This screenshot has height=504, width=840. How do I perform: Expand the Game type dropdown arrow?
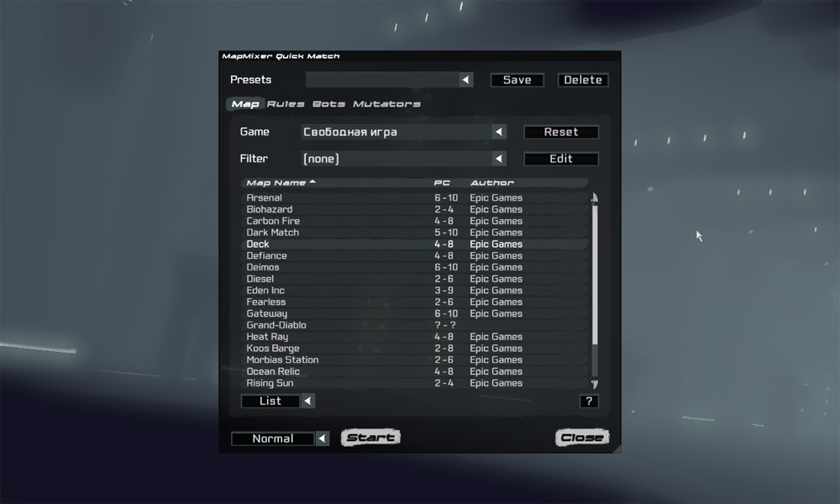tap(499, 132)
